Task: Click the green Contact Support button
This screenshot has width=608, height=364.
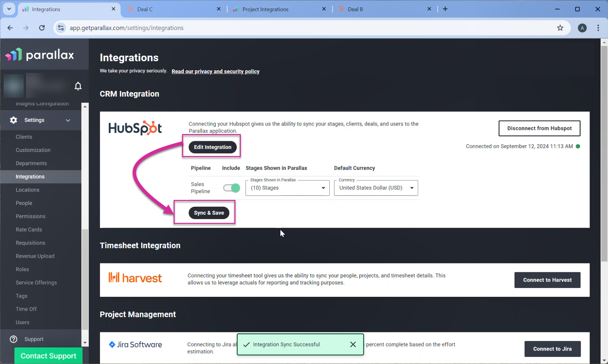Action: (48, 356)
